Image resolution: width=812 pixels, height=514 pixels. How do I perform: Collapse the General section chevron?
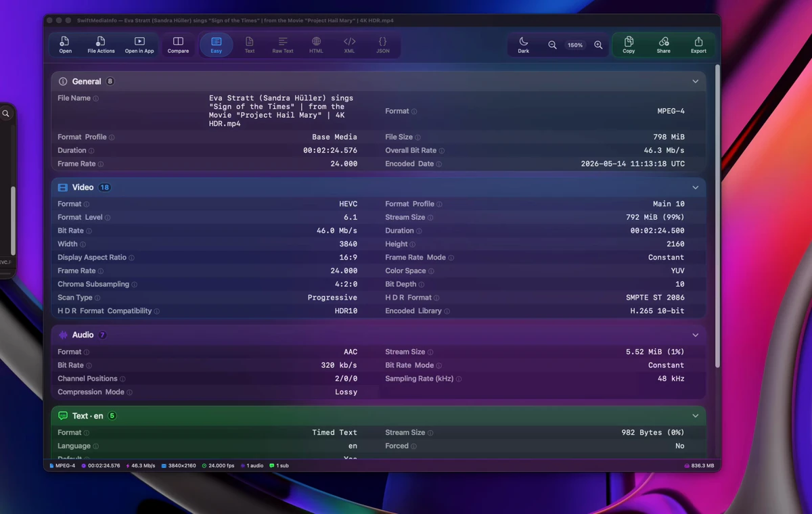click(x=695, y=81)
